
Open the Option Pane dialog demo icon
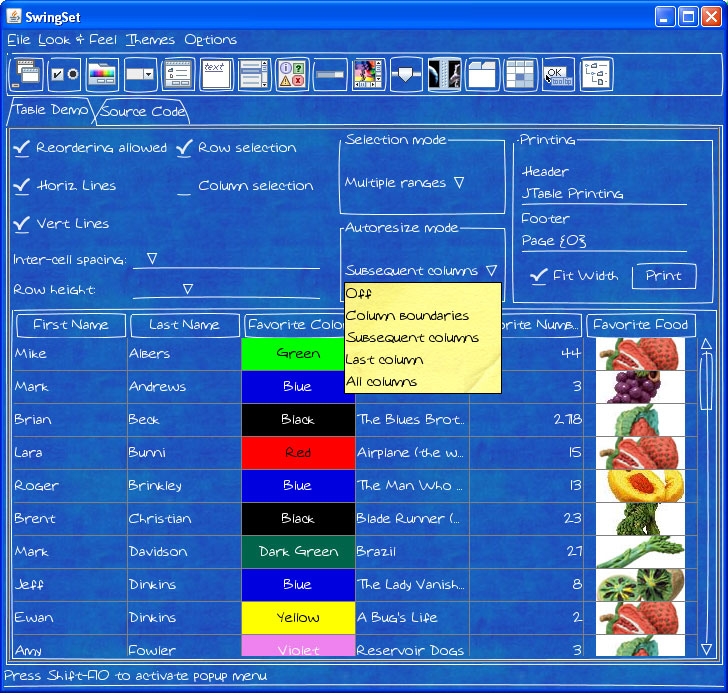[x=291, y=74]
